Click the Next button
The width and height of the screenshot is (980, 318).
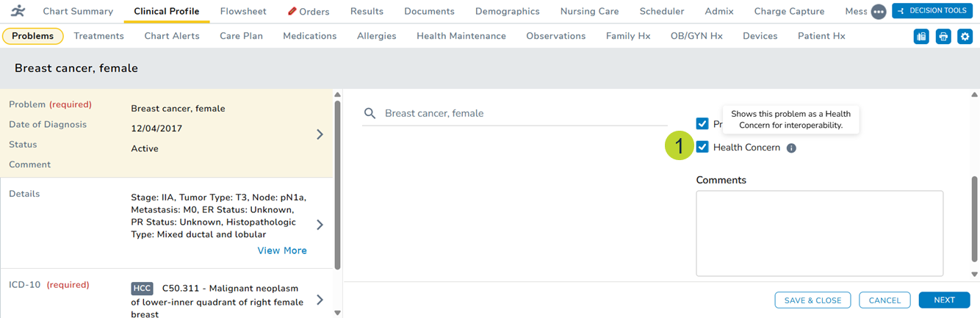click(x=944, y=300)
